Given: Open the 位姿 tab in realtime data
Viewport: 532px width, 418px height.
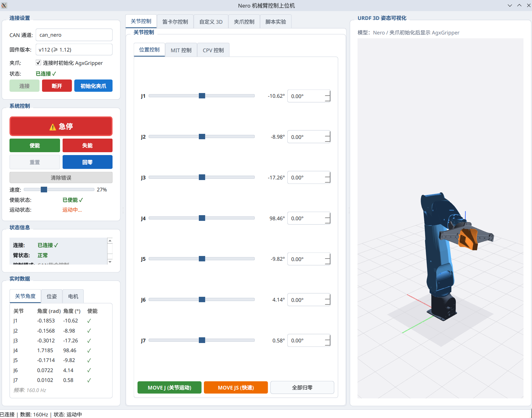Looking at the screenshot, I should pos(52,296).
